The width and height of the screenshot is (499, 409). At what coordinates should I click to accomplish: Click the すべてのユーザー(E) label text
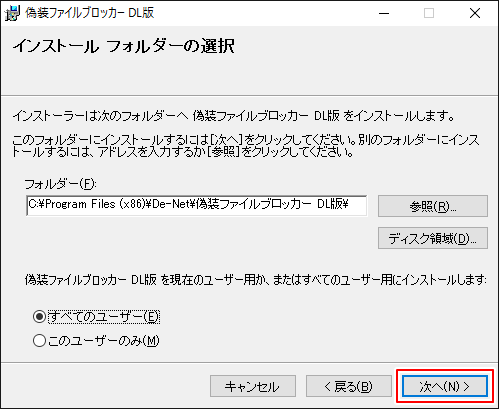pos(104,316)
